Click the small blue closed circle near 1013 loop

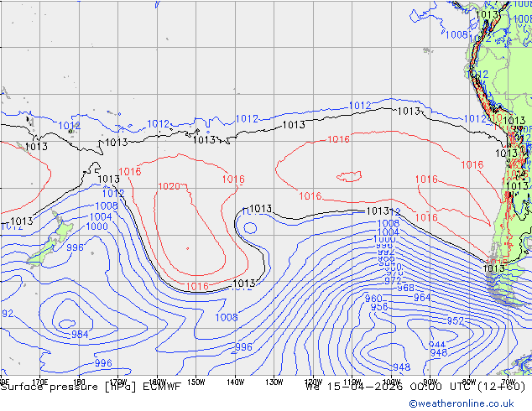click(250, 228)
